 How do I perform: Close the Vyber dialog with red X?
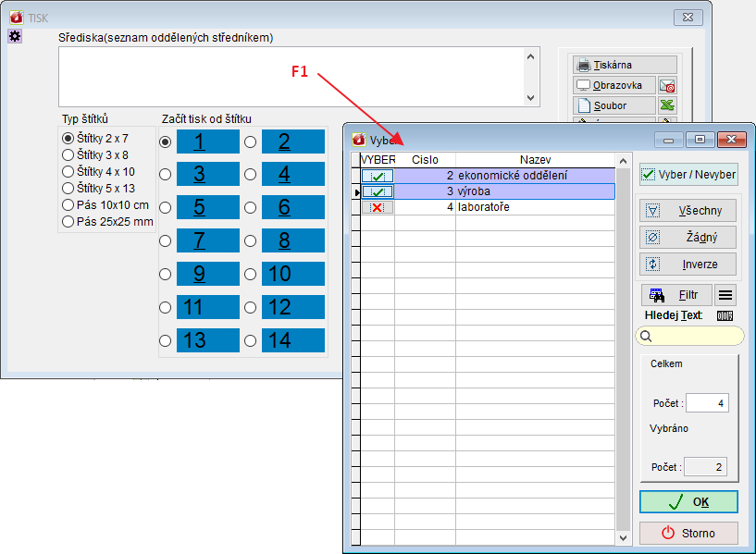coord(731,140)
